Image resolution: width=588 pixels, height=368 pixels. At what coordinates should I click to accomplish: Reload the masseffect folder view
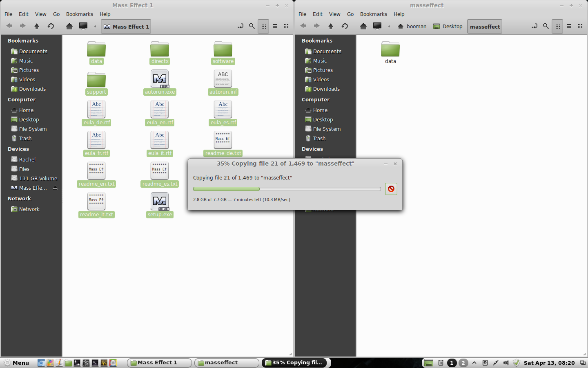click(345, 26)
